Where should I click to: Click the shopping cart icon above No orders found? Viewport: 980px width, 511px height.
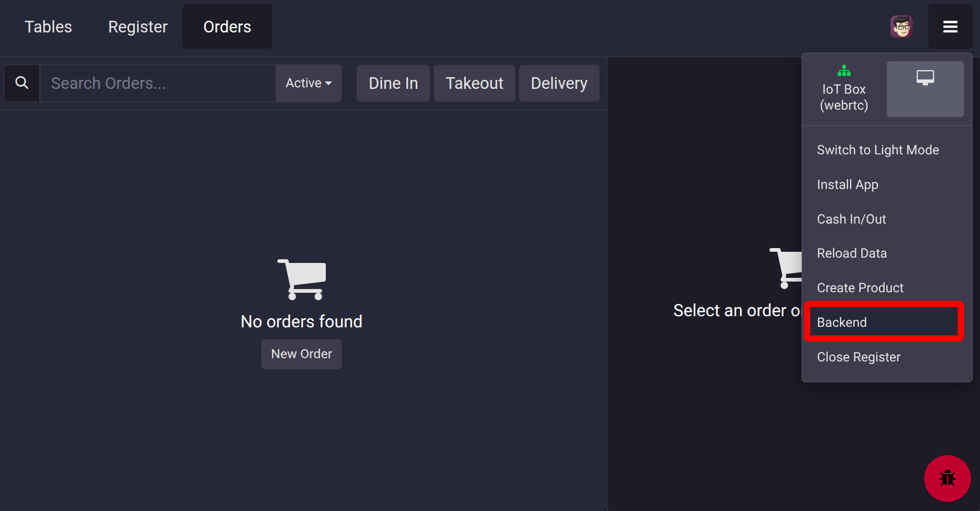302,279
